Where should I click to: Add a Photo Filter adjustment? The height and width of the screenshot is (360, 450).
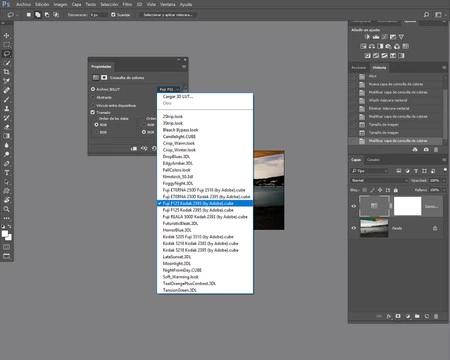pos(389,46)
